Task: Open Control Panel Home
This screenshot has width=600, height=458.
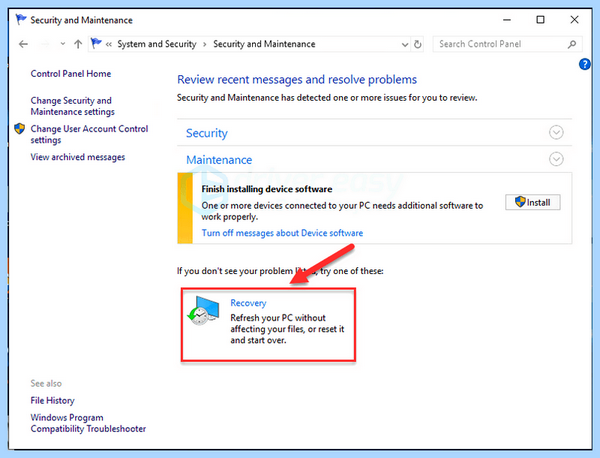Action: point(71,73)
